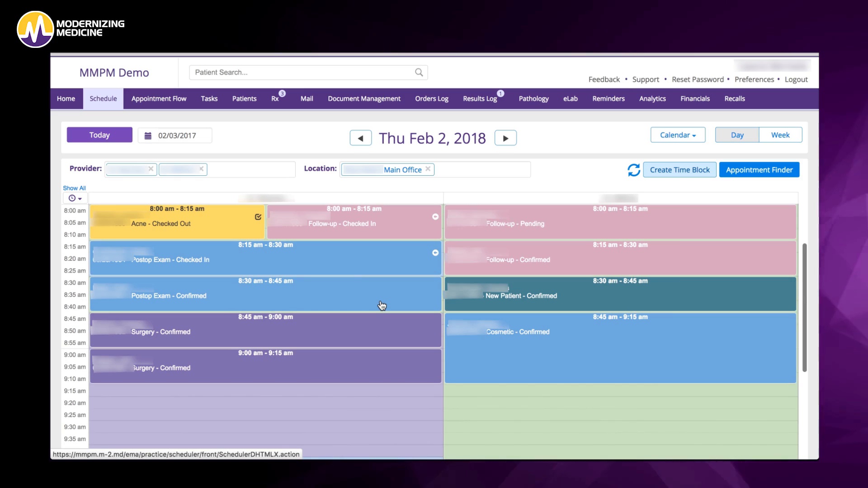868x488 pixels.
Task: Open the Appointment Flow tab
Action: (x=159, y=99)
